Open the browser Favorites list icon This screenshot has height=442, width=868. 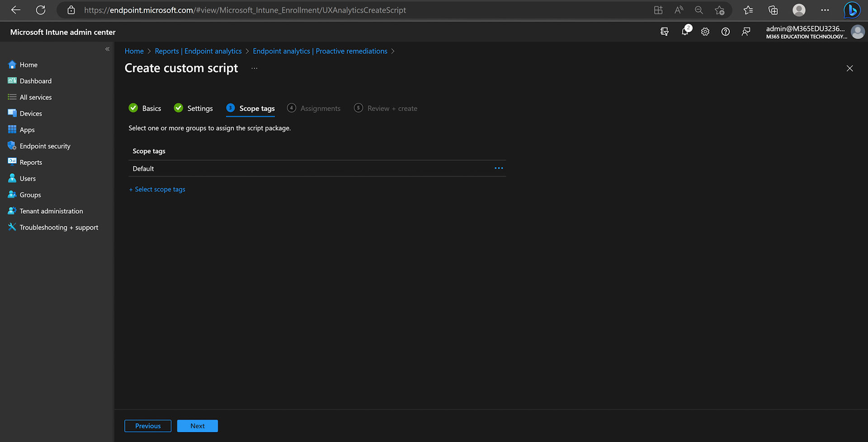click(748, 10)
